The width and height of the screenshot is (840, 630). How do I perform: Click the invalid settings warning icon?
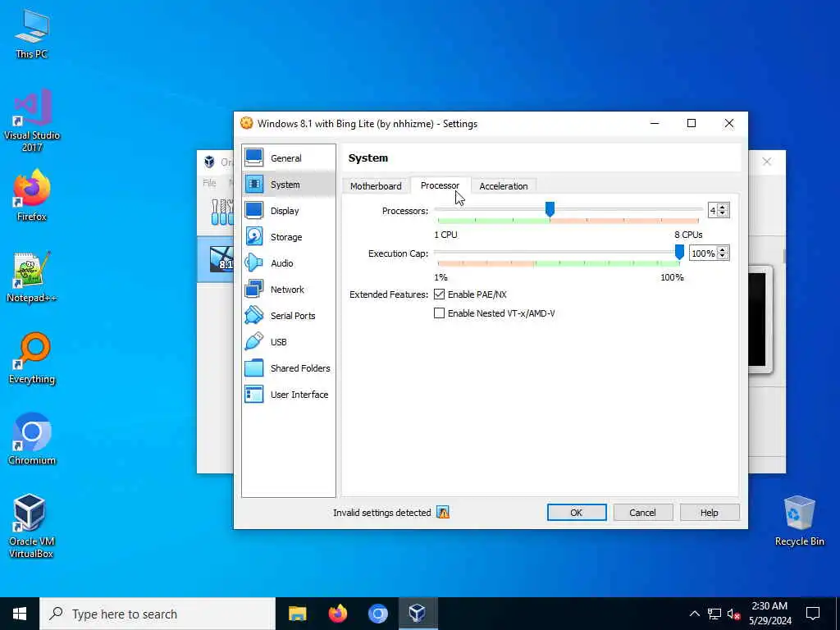pos(442,513)
